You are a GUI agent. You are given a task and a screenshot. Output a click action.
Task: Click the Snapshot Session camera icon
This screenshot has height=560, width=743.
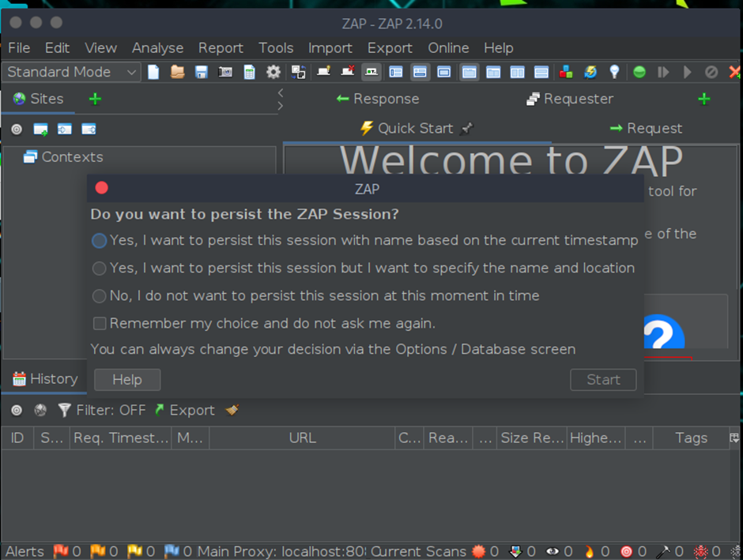point(225,72)
